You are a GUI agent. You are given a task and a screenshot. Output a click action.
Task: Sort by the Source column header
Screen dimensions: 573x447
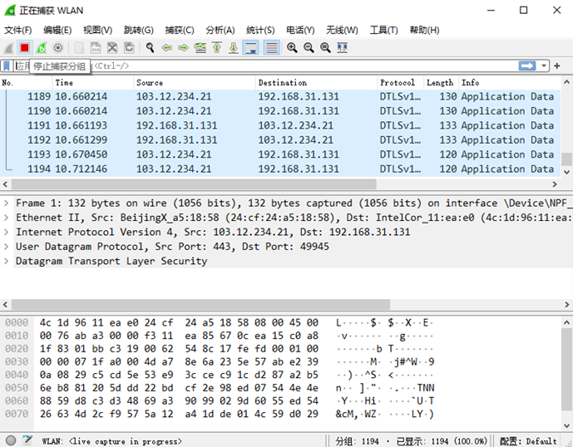[195, 83]
